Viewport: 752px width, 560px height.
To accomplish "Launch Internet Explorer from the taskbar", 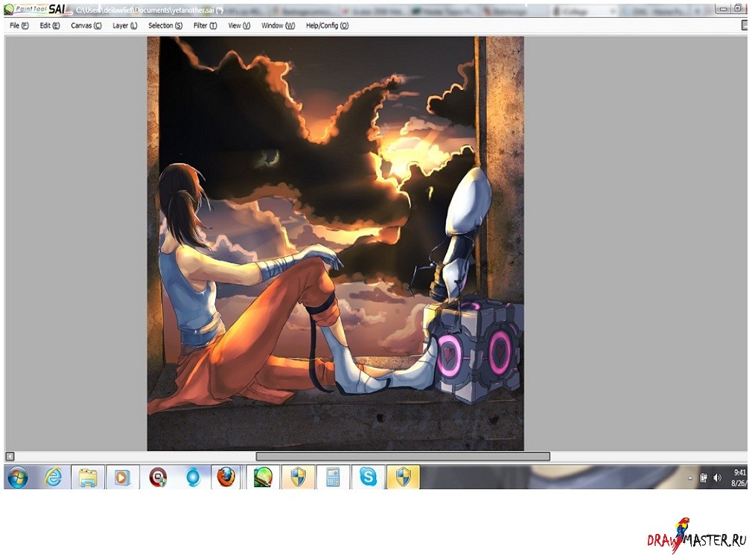I will 53,477.
